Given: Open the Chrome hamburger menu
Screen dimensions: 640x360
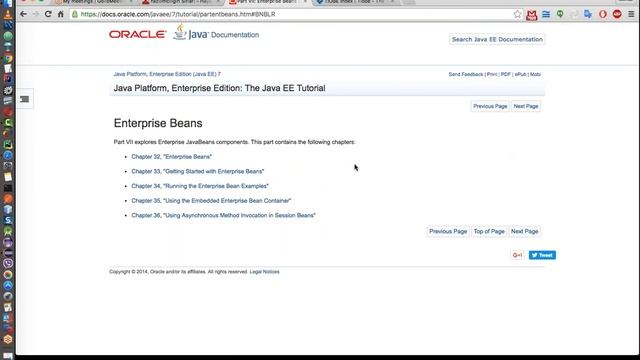Looking at the screenshot, I should pyautogui.click(x=631, y=14).
